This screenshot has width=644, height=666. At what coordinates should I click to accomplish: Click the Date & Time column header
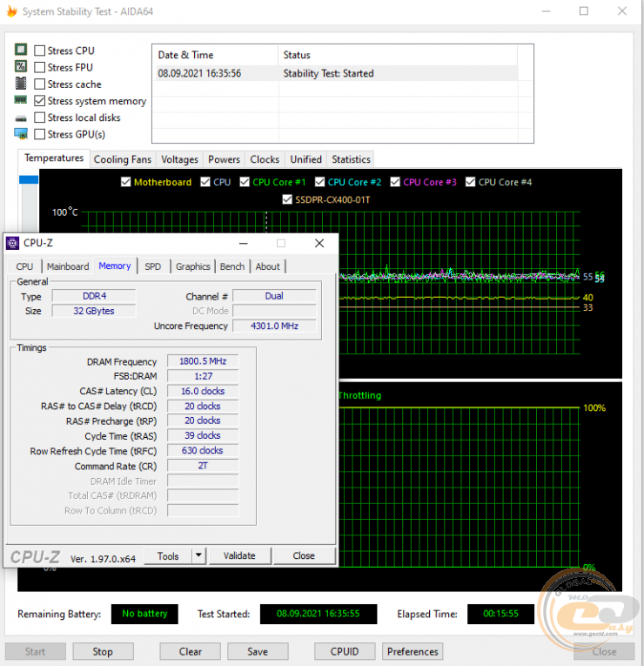pos(215,55)
